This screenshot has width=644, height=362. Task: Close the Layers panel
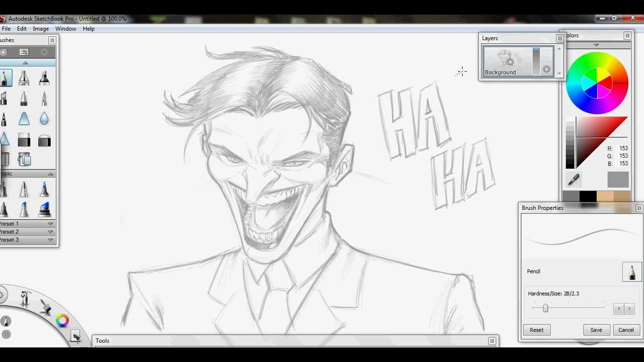559,38
